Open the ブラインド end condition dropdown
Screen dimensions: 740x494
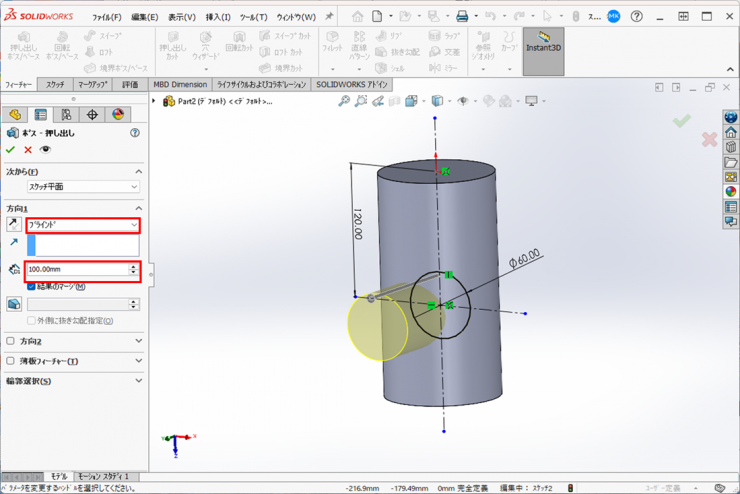click(x=83, y=225)
